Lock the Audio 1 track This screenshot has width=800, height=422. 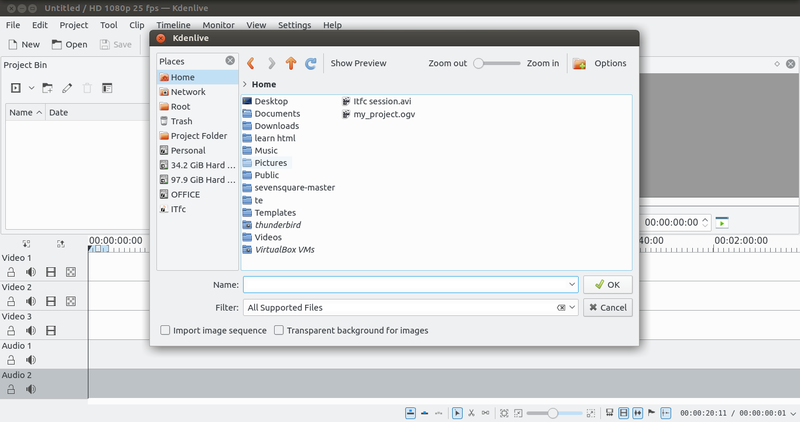tap(11, 360)
